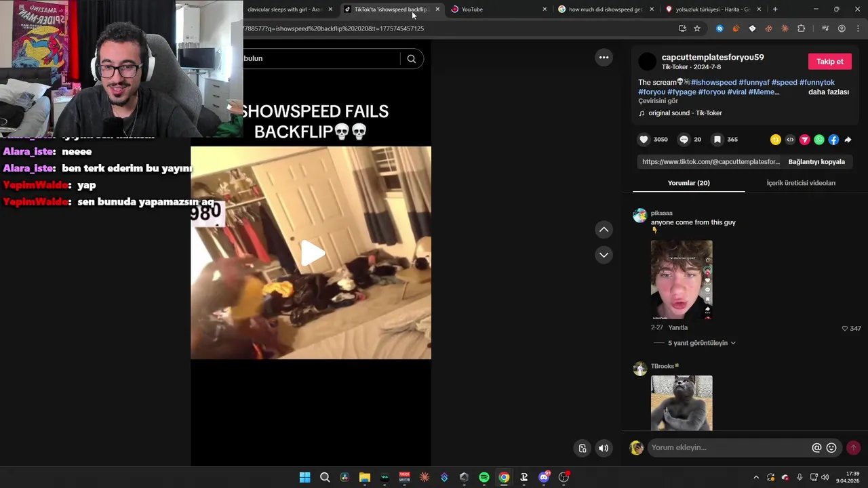
Task: Mute the TikTok video sound
Action: click(604, 448)
